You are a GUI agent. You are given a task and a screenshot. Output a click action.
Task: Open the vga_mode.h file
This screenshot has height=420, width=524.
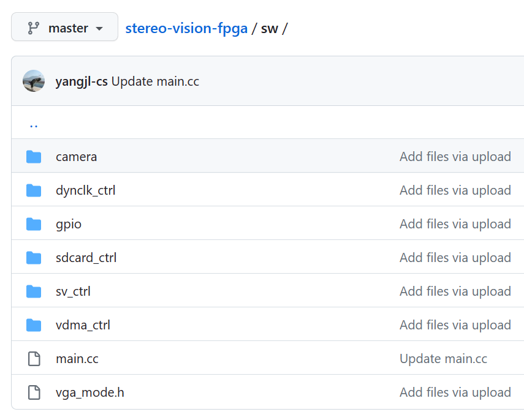pos(90,392)
